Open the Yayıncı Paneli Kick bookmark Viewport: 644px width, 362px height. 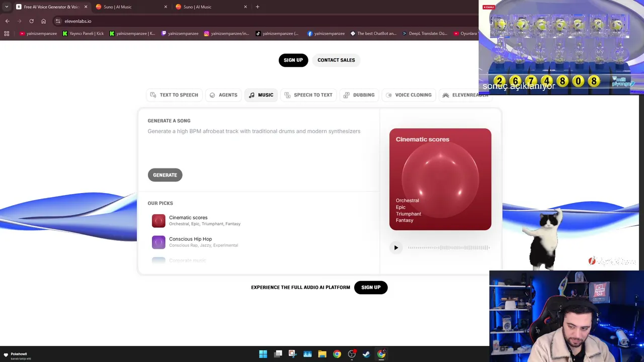83,34
